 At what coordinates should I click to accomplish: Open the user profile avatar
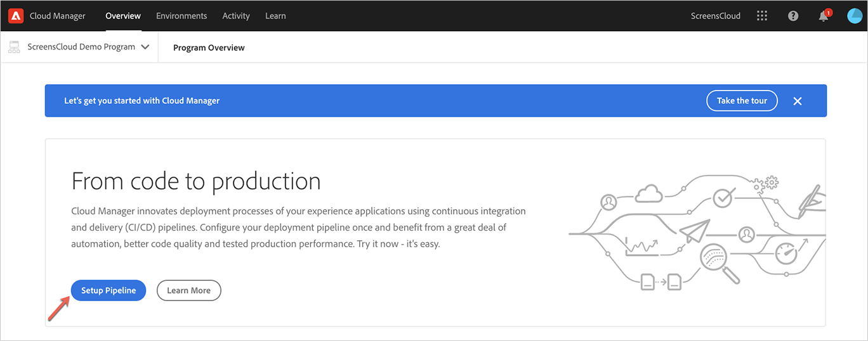[x=855, y=16]
